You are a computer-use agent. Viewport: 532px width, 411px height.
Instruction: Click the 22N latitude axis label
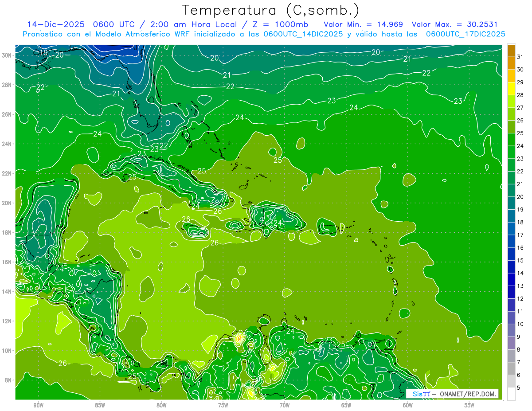click(8, 173)
